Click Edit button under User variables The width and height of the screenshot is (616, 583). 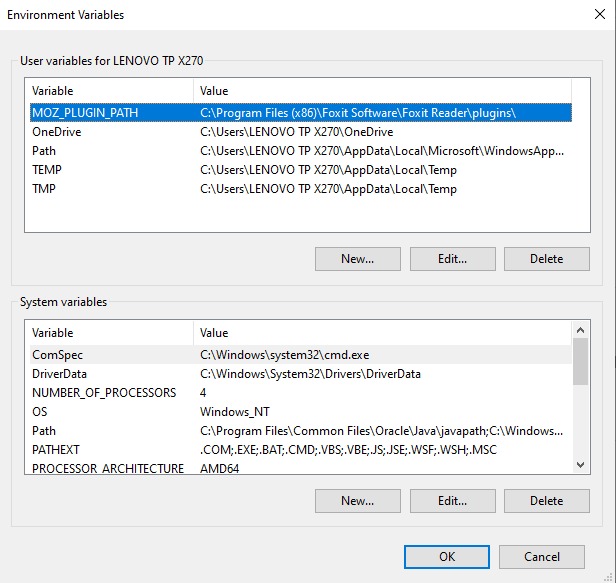(452, 259)
